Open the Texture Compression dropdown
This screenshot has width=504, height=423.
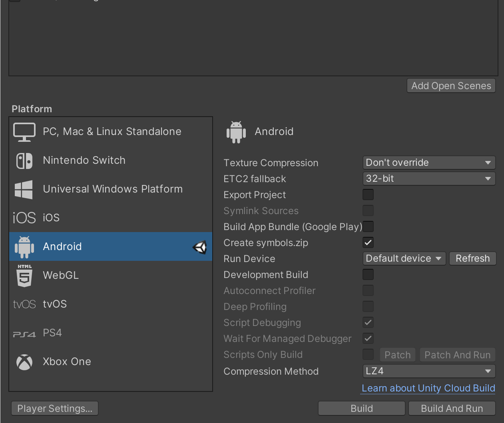[429, 163]
